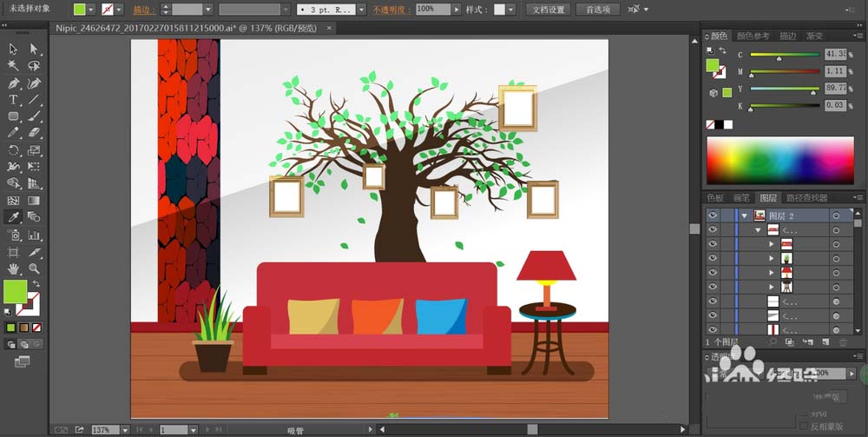Open the 3 pt. R... brush dropdown
Image resolution: width=868 pixels, height=437 pixels.
pos(361,10)
